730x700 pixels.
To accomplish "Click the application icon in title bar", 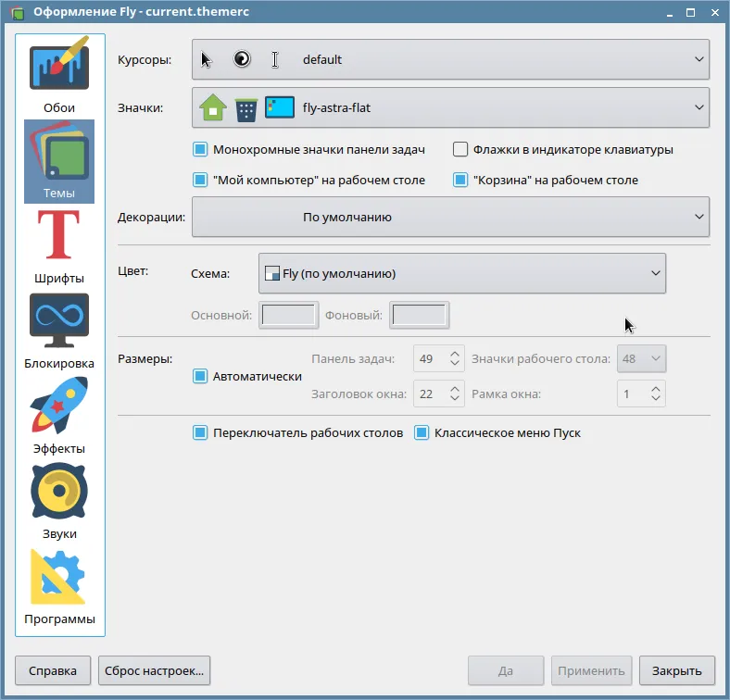I will (x=17, y=12).
